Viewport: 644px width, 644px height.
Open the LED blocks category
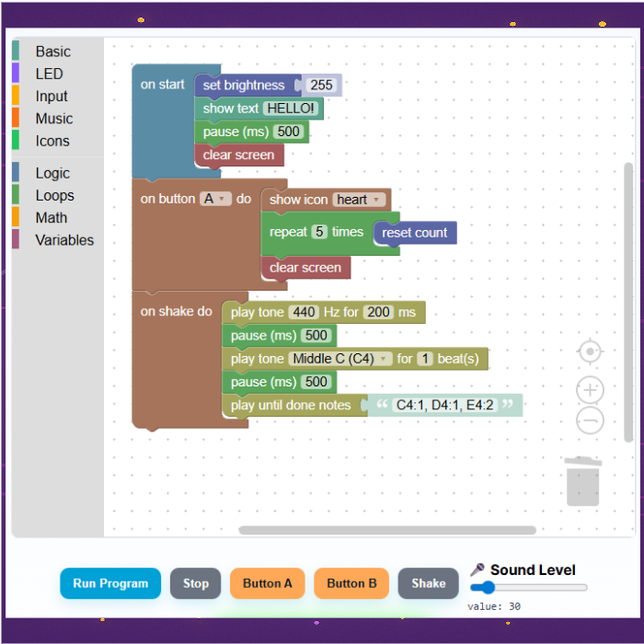click(x=49, y=74)
